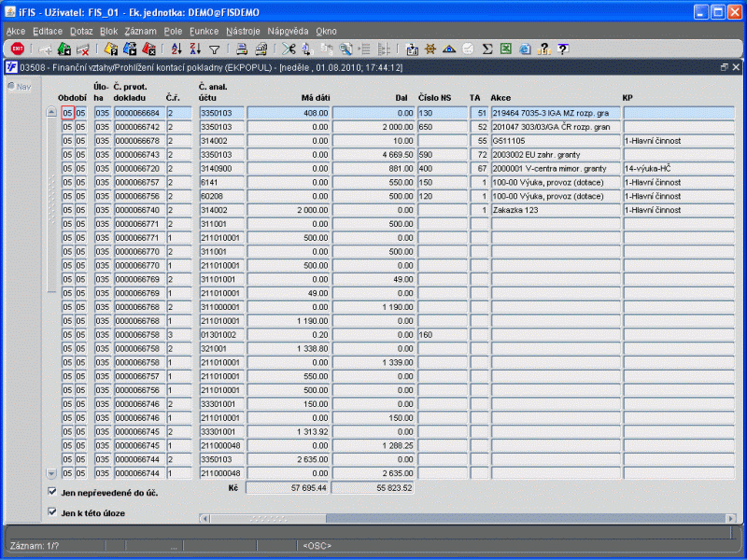The height and width of the screenshot is (560, 747).
Task: Click the horizontal scrollbar left arrow
Action: 204,518
